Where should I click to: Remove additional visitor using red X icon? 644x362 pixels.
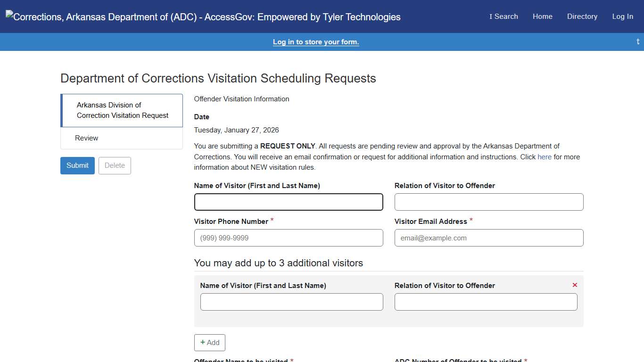click(x=575, y=285)
